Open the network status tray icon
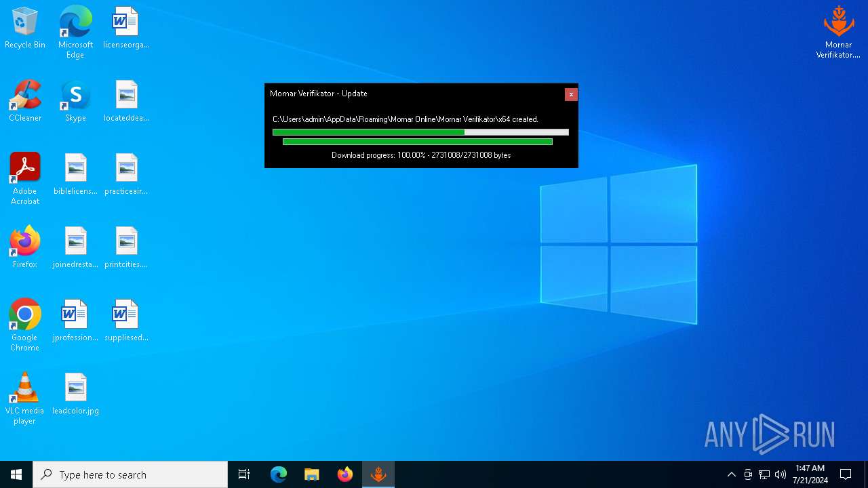Image resolution: width=868 pixels, height=488 pixels. tap(764, 474)
